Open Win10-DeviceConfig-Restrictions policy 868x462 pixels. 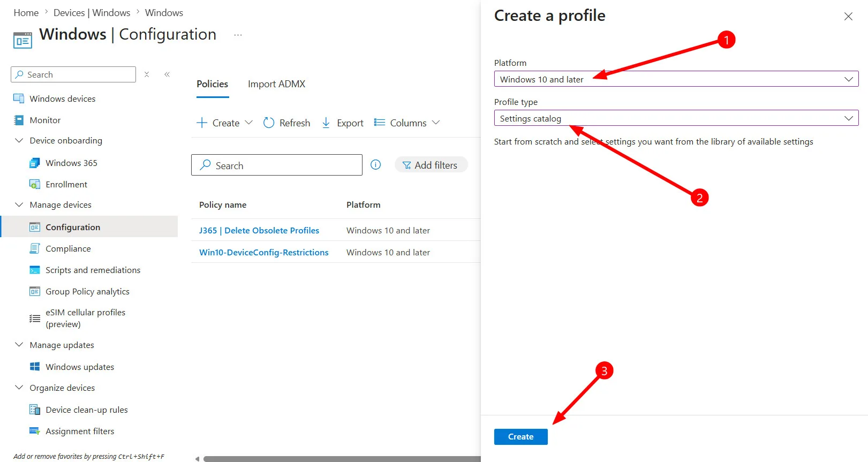point(264,252)
